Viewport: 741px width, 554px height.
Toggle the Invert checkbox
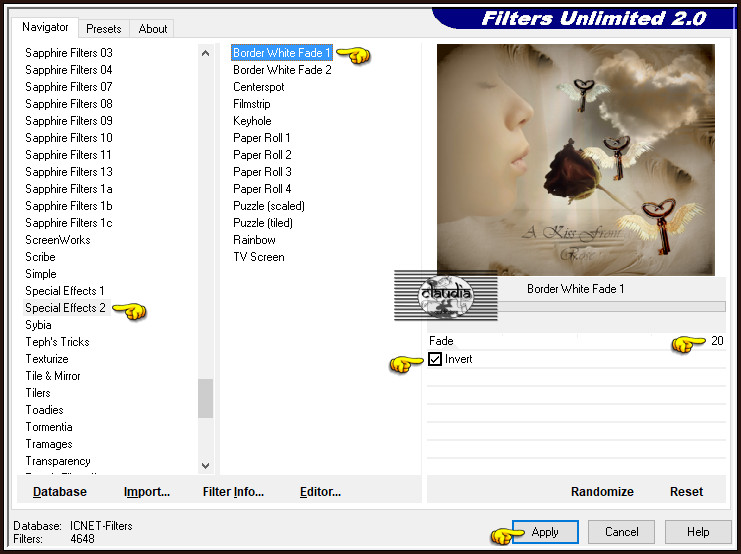coord(435,359)
